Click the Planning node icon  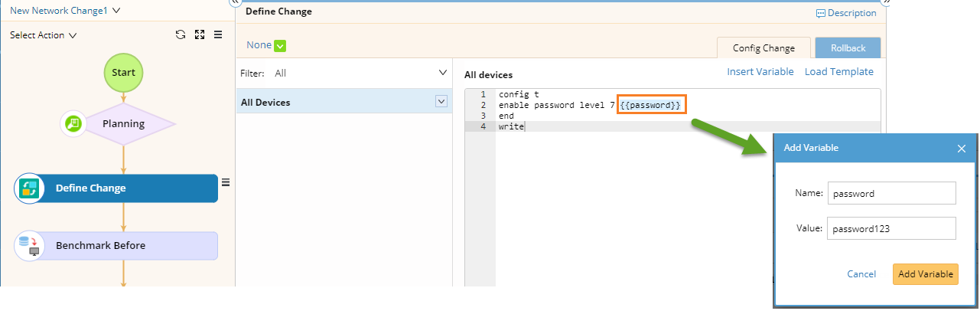pyautogui.click(x=74, y=123)
